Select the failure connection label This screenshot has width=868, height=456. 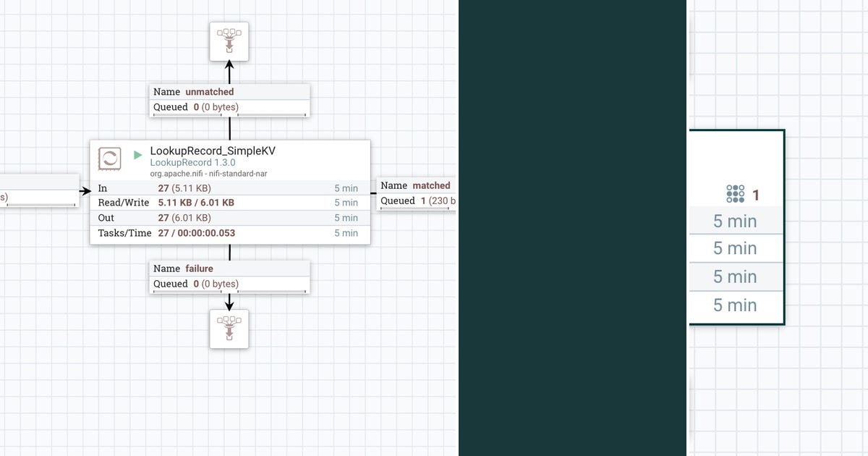[x=229, y=276]
